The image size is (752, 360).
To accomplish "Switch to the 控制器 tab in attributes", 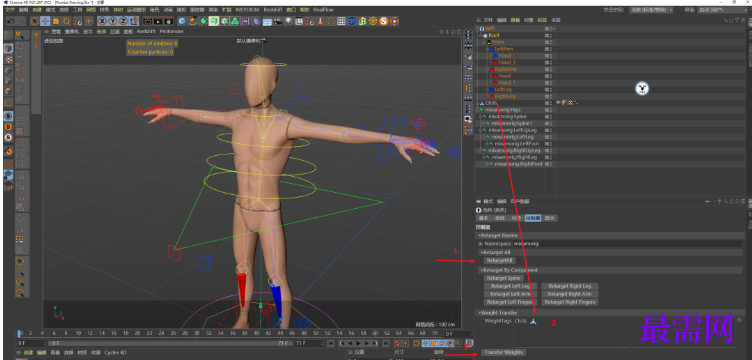I will tap(533, 218).
